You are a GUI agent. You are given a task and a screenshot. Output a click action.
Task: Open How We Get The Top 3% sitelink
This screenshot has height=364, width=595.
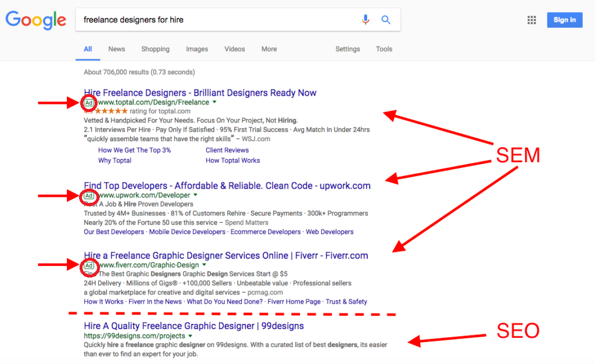(x=134, y=150)
